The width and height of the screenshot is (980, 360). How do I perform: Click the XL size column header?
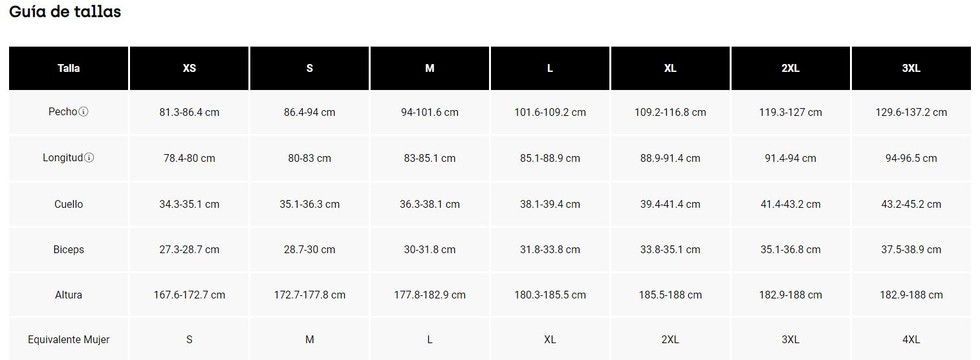pyautogui.click(x=670, y=68)
